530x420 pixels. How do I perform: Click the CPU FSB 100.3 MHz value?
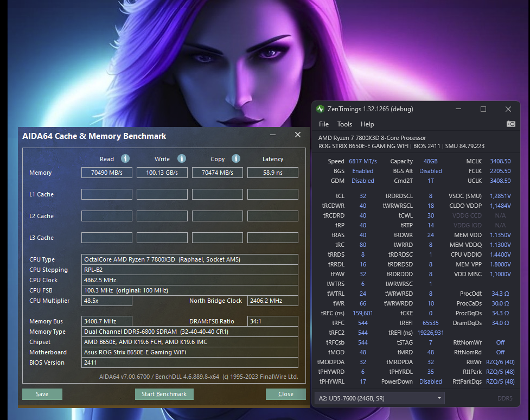190,290
